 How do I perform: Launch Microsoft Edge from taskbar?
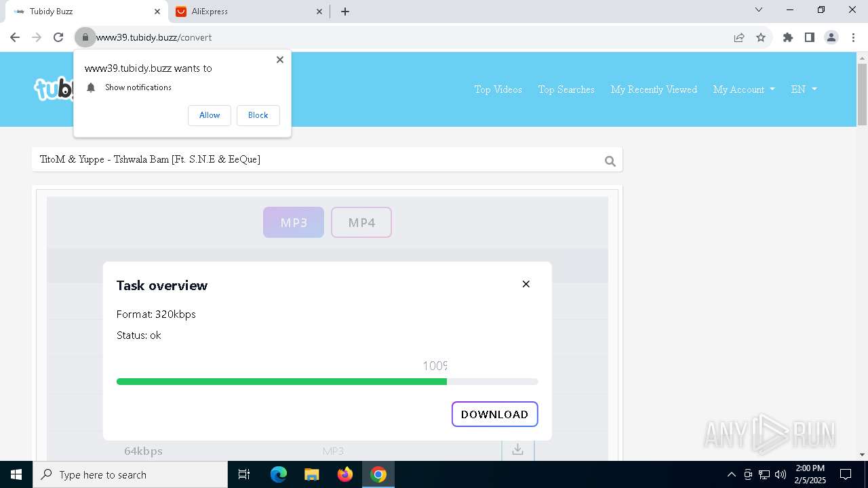[279, 474]
